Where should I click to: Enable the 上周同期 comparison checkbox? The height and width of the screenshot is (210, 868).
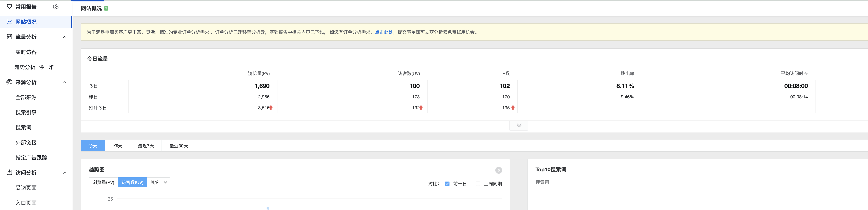tap(478, 184)
